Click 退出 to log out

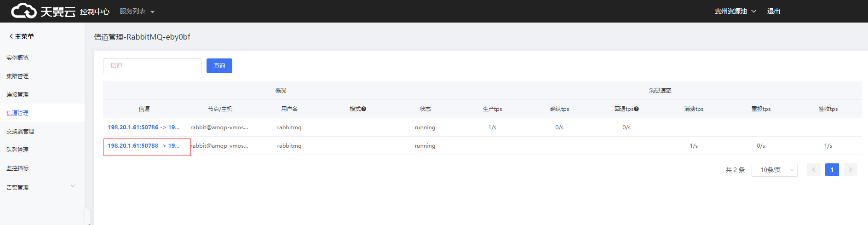coord(773,11)
